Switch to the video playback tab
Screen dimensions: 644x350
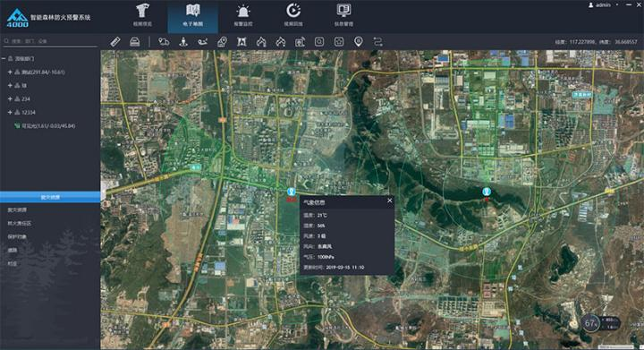[x=293, y=15]
